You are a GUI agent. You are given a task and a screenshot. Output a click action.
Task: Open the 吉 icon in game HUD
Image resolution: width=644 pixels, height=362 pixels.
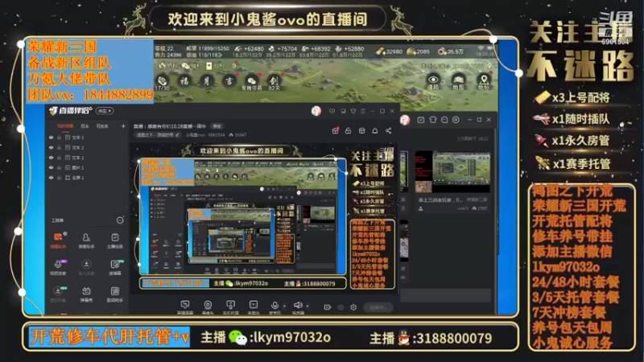[229, 81]
